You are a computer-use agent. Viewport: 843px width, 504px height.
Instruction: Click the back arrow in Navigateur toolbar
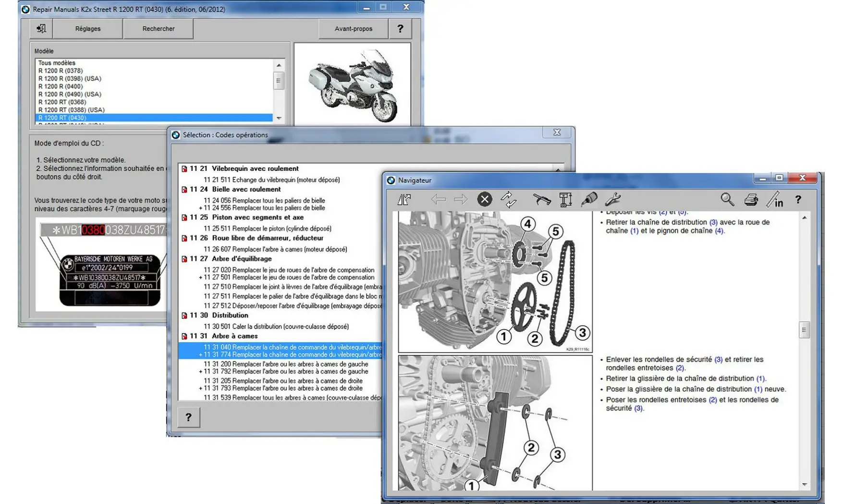(x=438, y=199)
